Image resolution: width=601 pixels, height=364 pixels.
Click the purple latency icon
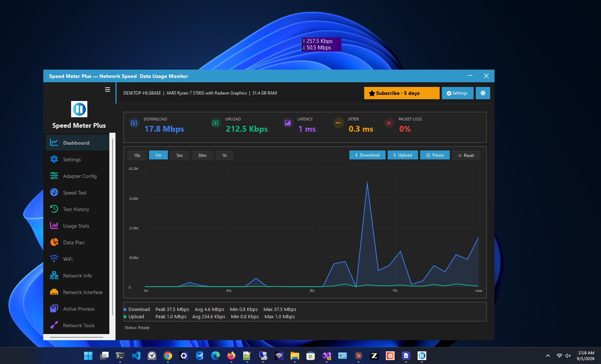[288, 123]
